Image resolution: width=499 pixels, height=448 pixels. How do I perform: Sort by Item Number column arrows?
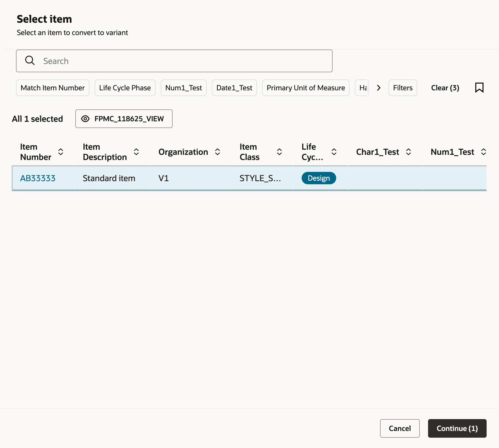click(x=61, y=152)
